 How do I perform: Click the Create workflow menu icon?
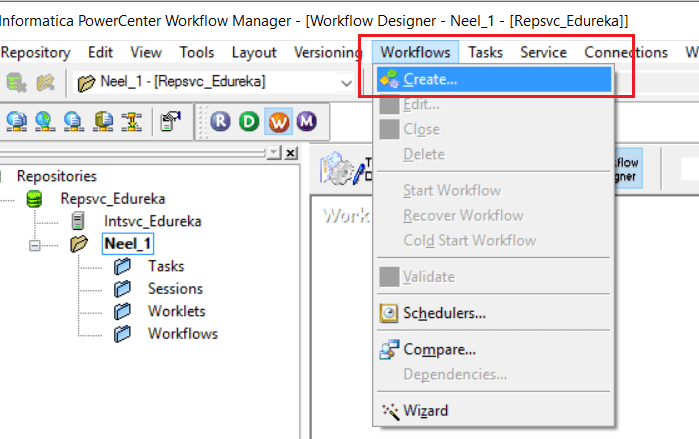tap(389, 79)
